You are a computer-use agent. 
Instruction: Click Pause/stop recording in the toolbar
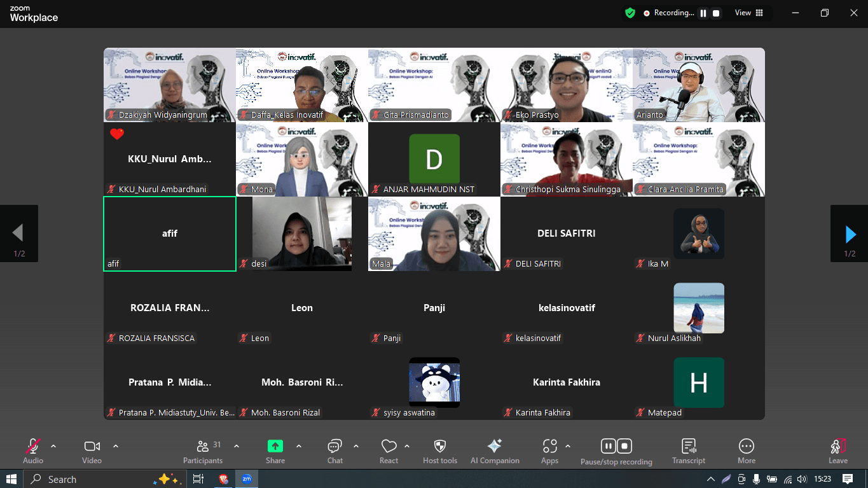click(x=616, y=445)
